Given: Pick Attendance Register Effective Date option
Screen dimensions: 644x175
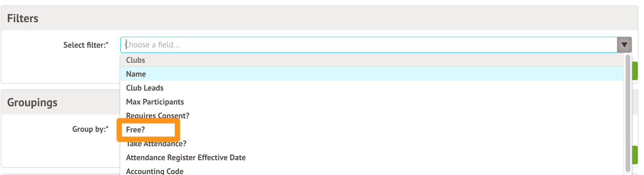Looking at the screenshot, I should tap(186, 157).
